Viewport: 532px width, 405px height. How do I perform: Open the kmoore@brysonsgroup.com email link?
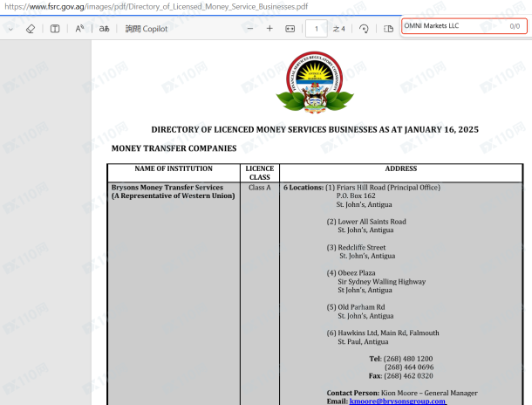tap(398, 402)
